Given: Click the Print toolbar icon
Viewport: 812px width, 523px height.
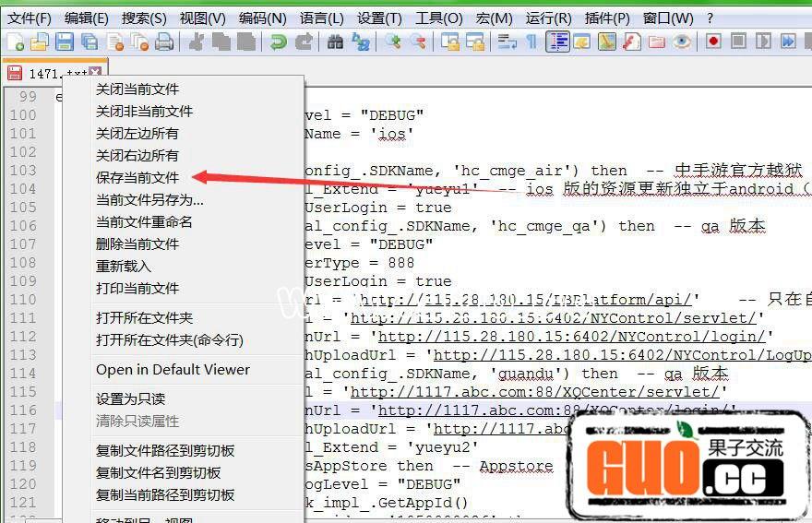Looking at the screenshot, I should [164, 42].
